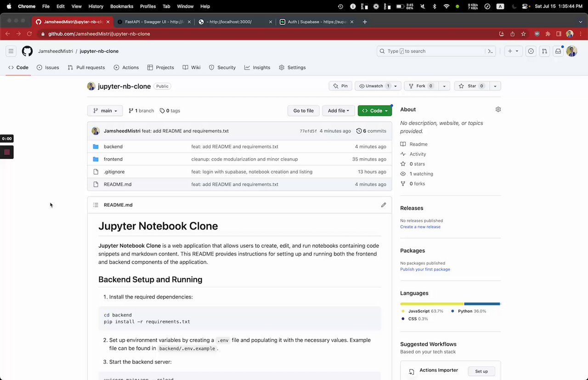Open commit hash 77efd5f
588x380 pixels.
pyautogui.click(x=308, y=131)
